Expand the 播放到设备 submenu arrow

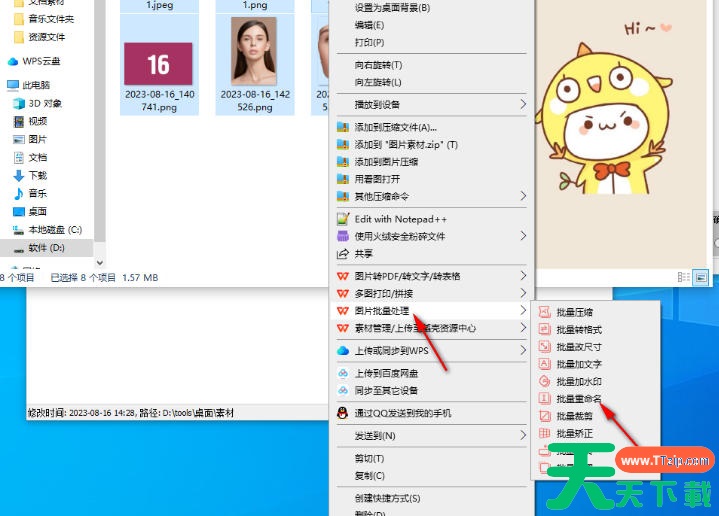click(522, 104)
